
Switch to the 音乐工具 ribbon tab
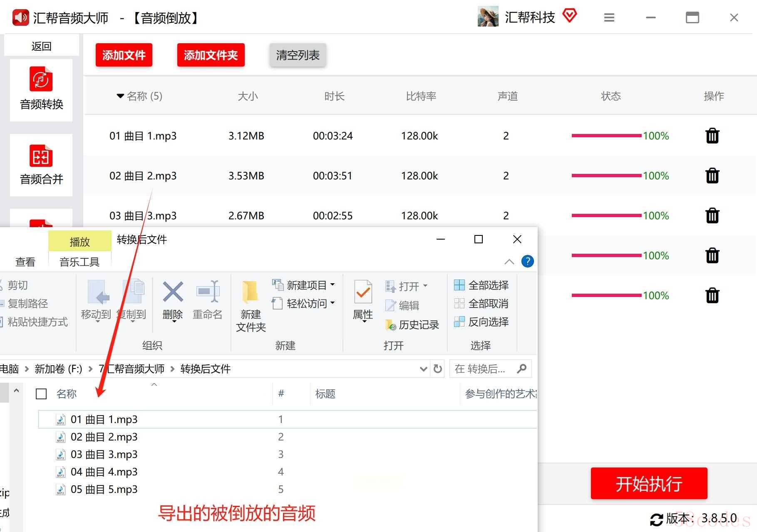[79, 262]
